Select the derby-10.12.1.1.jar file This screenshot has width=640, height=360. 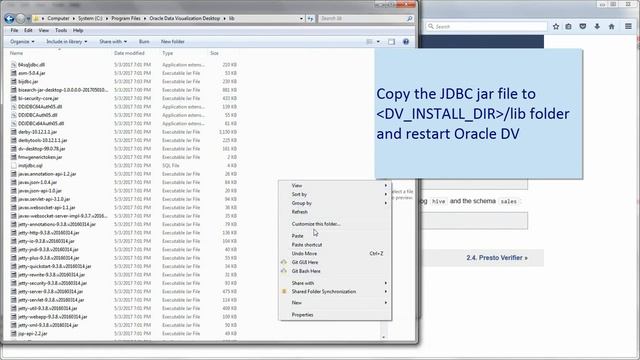click(38, 132)
